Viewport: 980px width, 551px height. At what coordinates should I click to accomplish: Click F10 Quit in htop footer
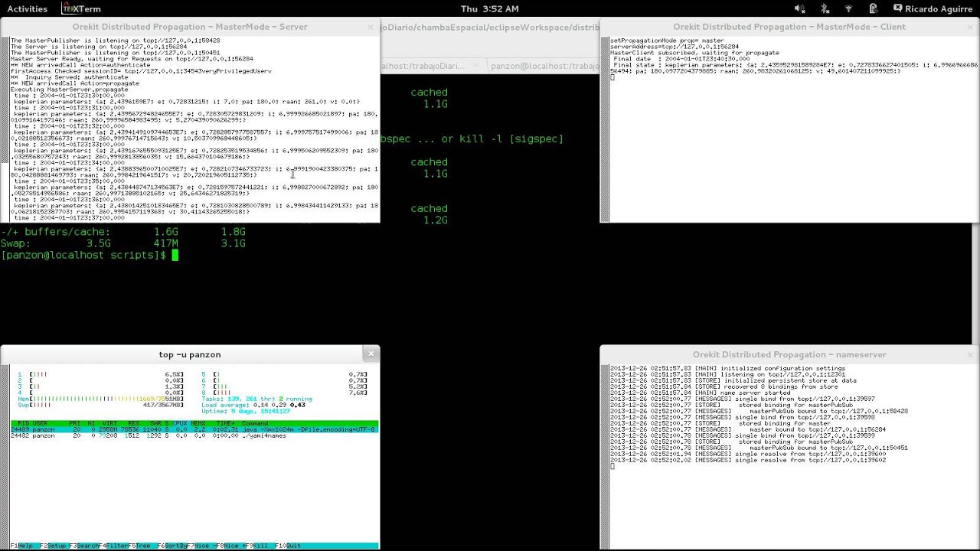(289, 546)
